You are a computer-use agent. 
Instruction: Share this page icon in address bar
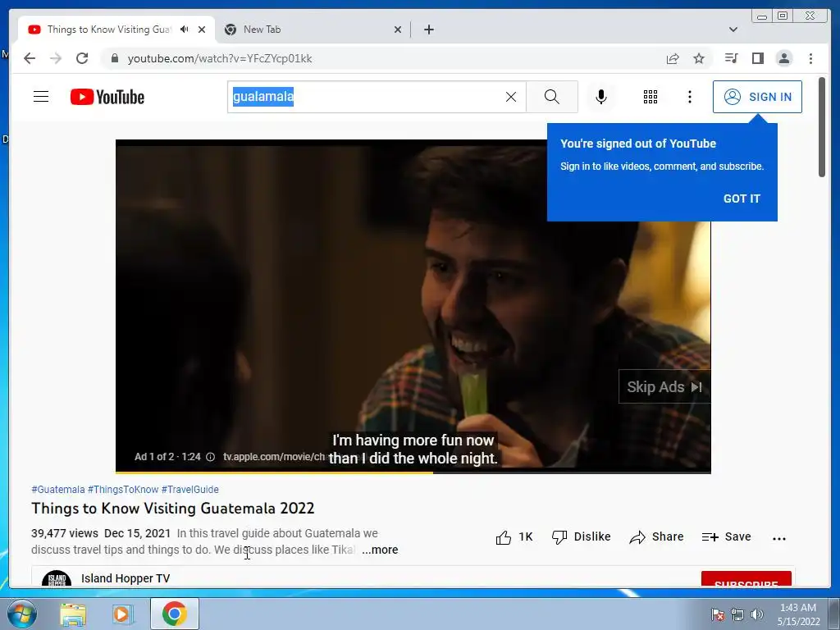673,58
